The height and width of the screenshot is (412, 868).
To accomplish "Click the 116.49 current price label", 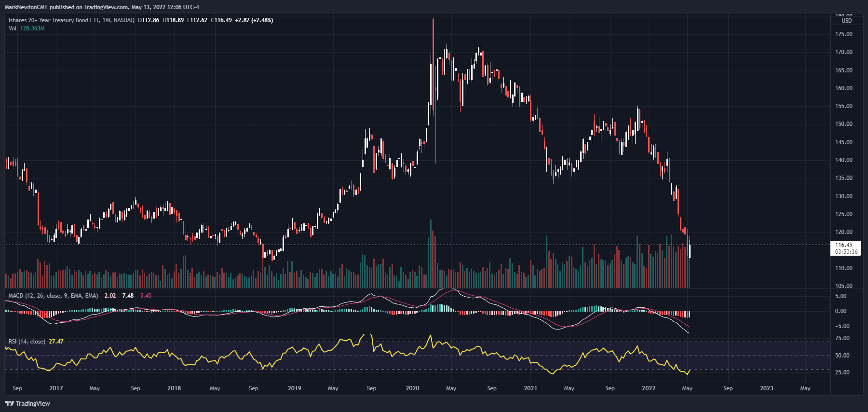I will [844, 245].
